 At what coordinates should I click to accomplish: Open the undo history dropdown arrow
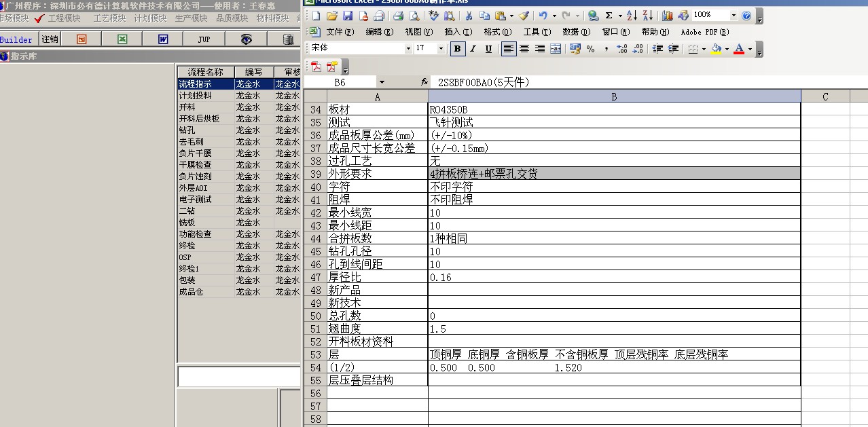tap(554, 15)
